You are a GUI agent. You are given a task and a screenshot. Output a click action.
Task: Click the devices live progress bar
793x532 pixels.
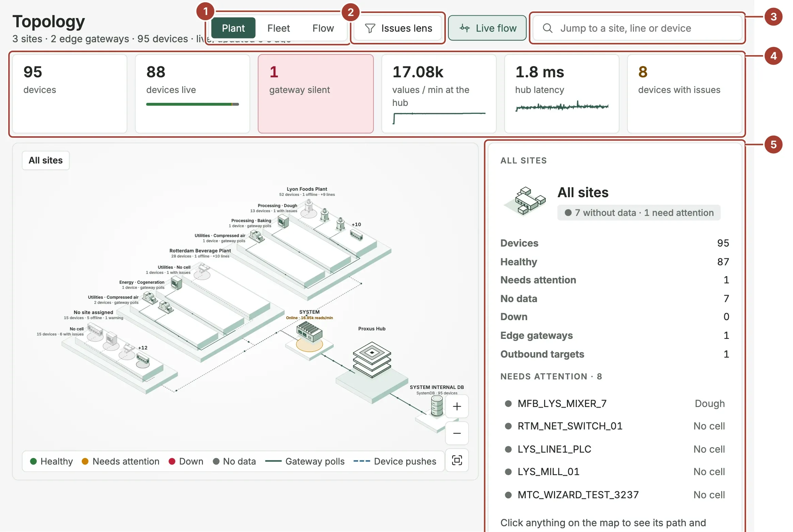tap(193, 104)
